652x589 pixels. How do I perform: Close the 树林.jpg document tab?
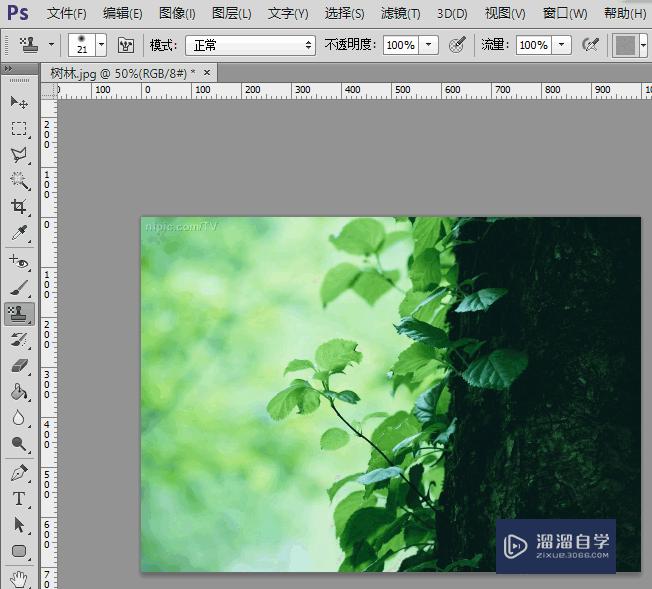click(x=207, y=73)
